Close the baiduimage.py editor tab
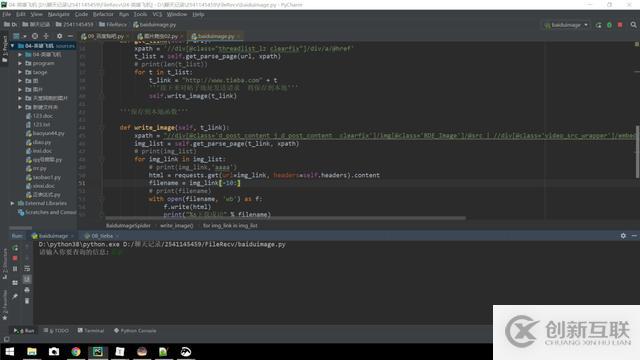The height and width of the screenshot is (360, 640). click(239, 36)
